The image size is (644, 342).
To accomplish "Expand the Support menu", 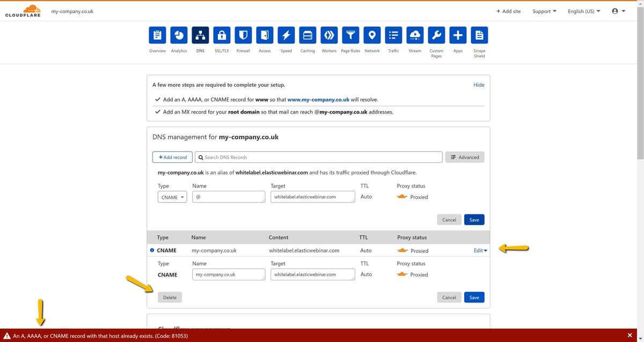I will (x=545, y=11).
